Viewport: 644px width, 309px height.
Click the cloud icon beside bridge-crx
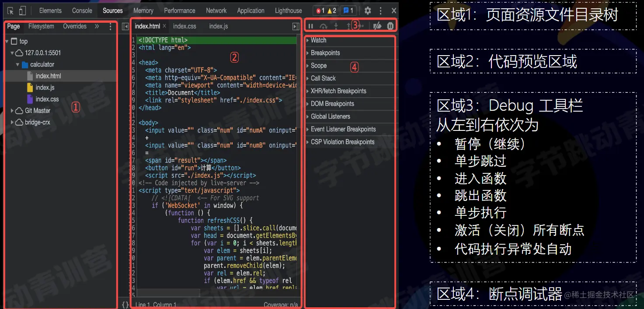(19, 123)
